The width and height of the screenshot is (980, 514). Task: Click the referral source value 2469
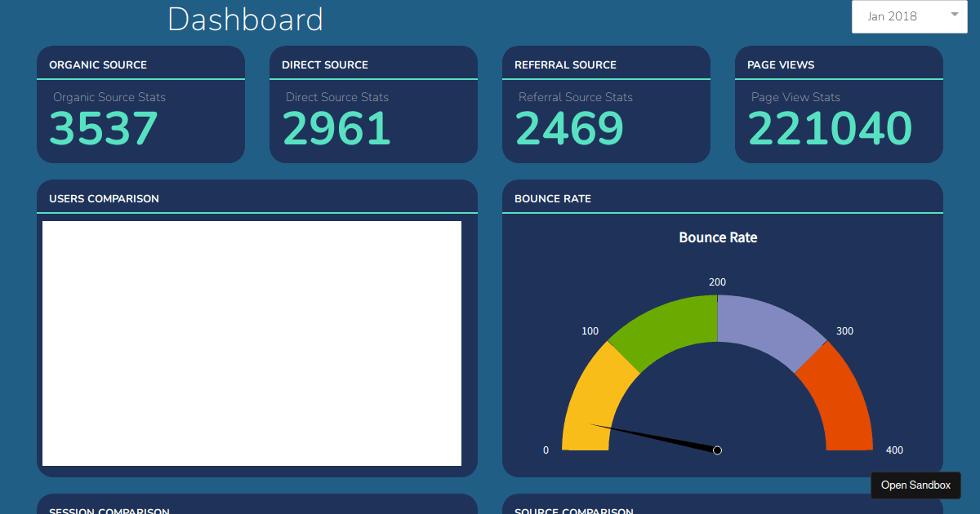tap(569, 129)
